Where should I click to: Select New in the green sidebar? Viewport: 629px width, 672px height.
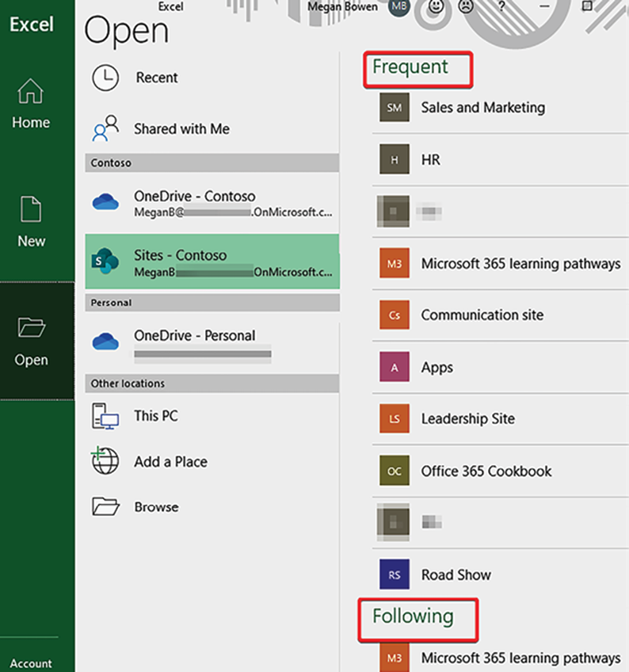point(31,222)
